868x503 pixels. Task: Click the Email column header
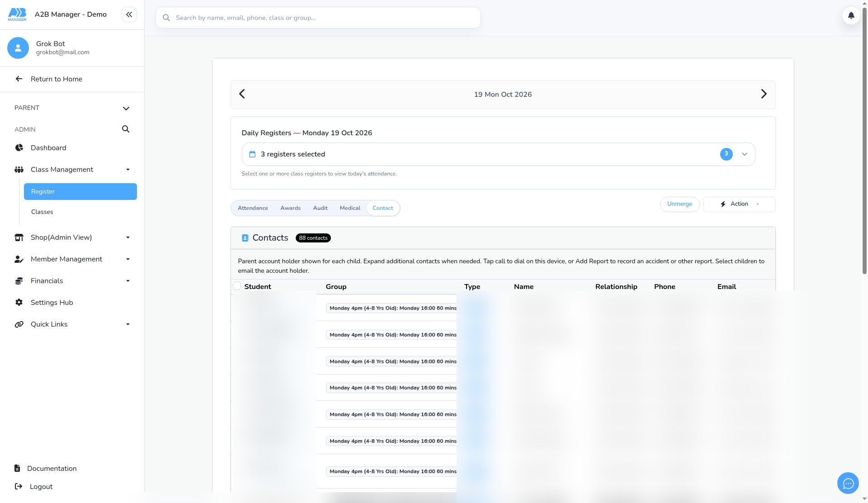726,287
